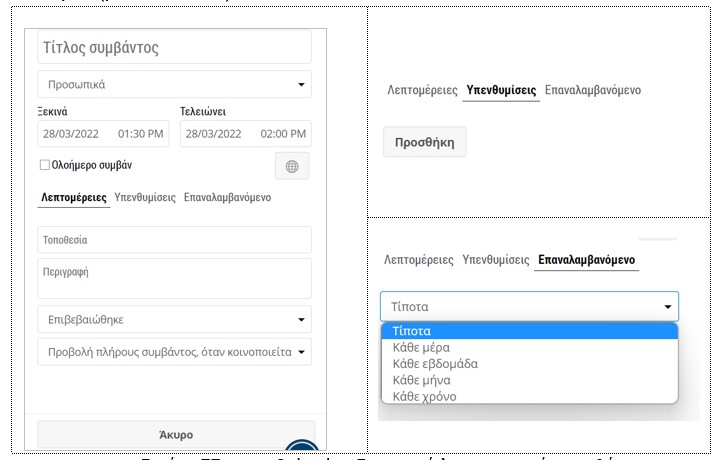723x460 pixels.
Task: Select Επαναλαμβανόμενο tab above Προσθήκη button
Action: [593, 90]
